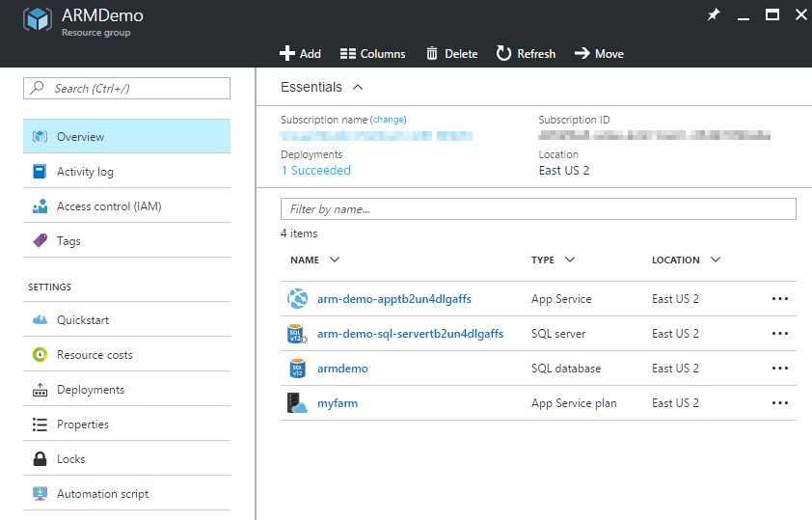Open the ellipsis menu for arm-demo-apptb2un4dlgaffs row
Viewport: 812px width, 520px height.
click(780, 299)
